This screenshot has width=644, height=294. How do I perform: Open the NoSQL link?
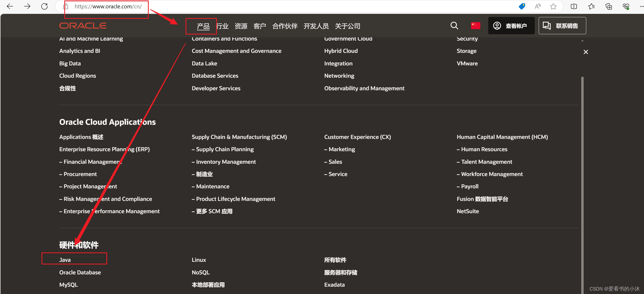[x=201, y=272]
